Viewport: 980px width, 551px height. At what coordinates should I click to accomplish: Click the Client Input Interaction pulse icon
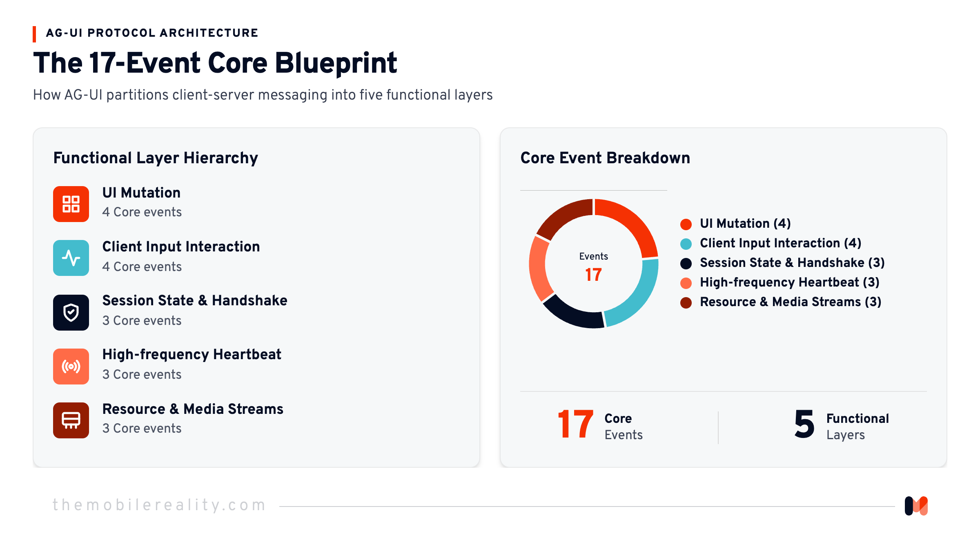(71, 258)
